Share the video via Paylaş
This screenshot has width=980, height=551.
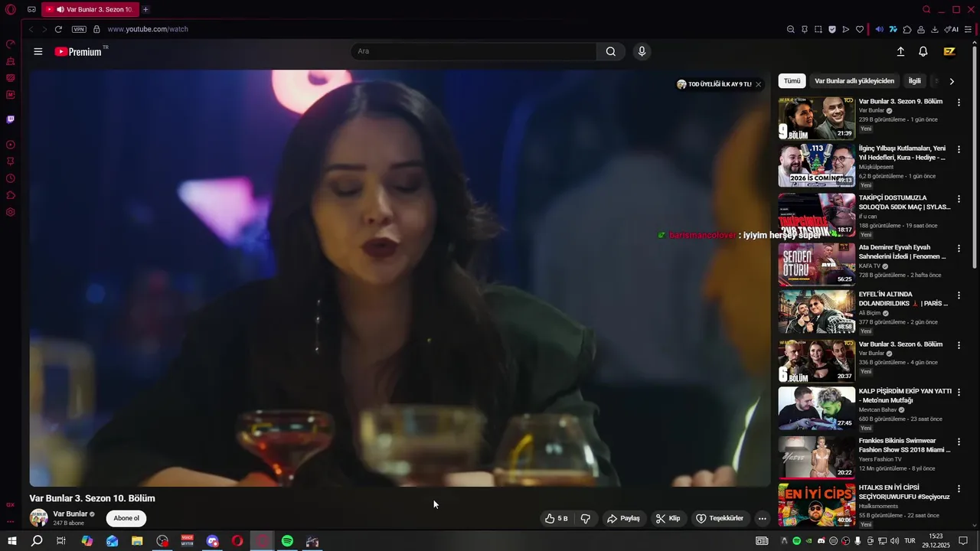(x=623, y=518)
